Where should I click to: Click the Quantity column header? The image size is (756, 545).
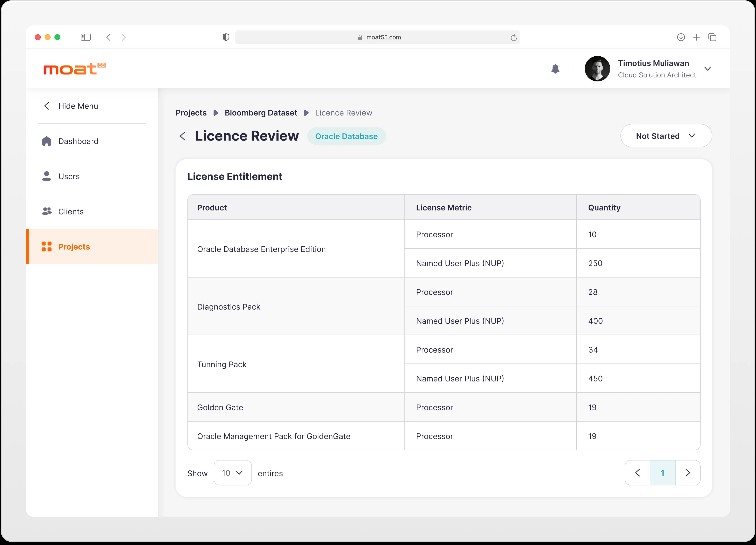pyautogui.click(x=638, y=208)
